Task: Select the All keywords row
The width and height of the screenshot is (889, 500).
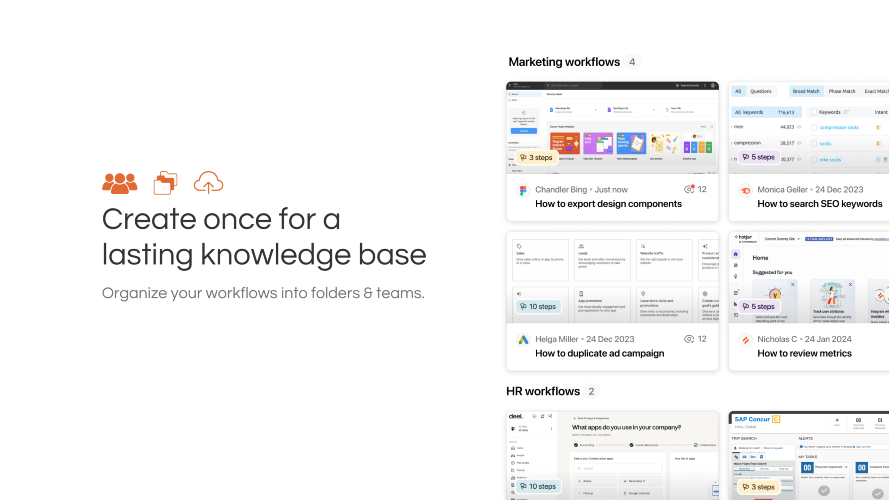Action: click(766, 112)
